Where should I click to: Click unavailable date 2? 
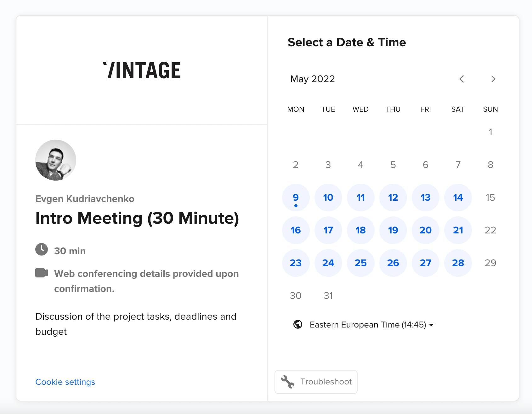pos(296,165)
